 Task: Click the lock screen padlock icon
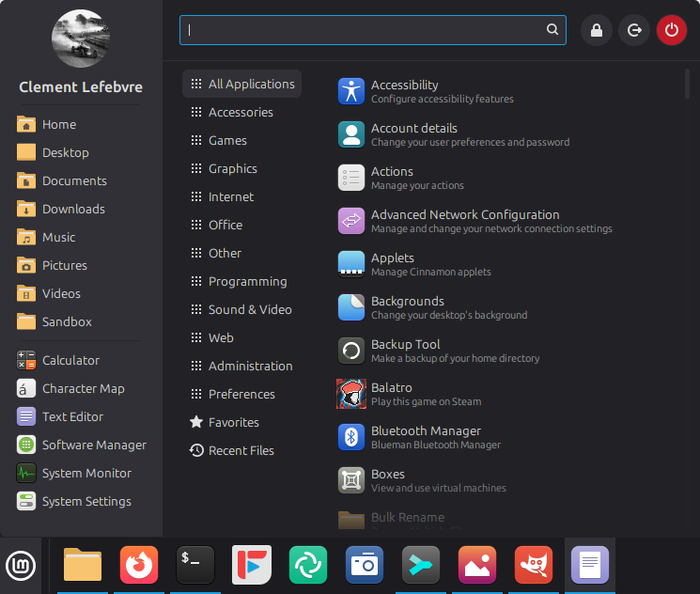tap(596, 30)
